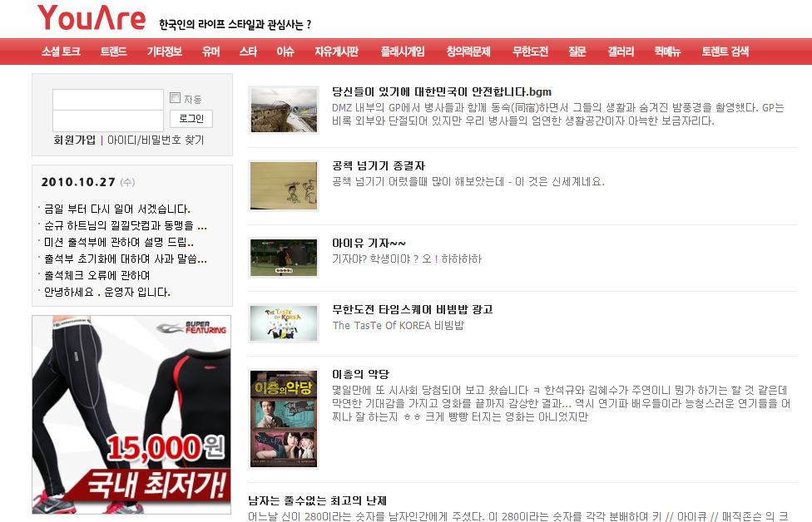Open Taste of Korea 비빔밥 thumbnail
The width and height of the screenshot is (812, 522).
[x=284, y=323]
